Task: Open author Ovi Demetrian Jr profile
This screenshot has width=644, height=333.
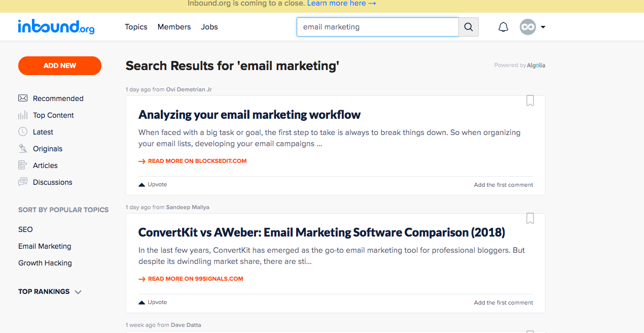Action: [x=189, y=89]
